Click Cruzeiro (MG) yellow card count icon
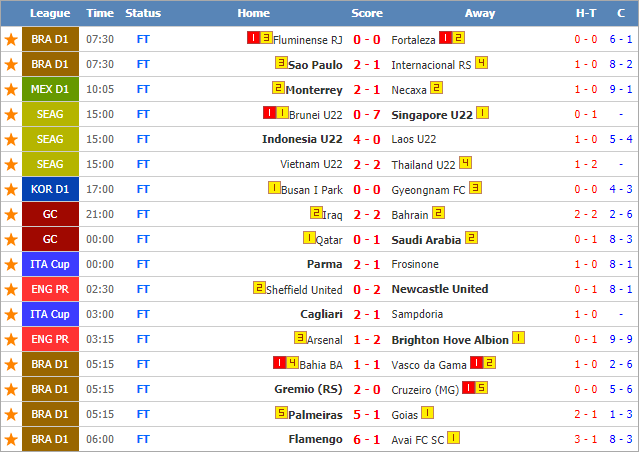639x452 pixels. tap(481, 388)
